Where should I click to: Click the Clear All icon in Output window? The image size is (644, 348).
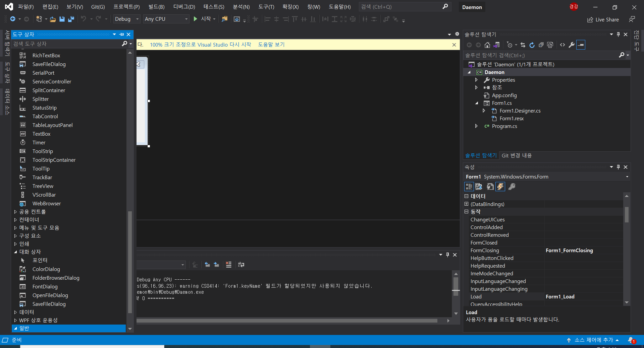pyautogui.click(x=228, y=265)
